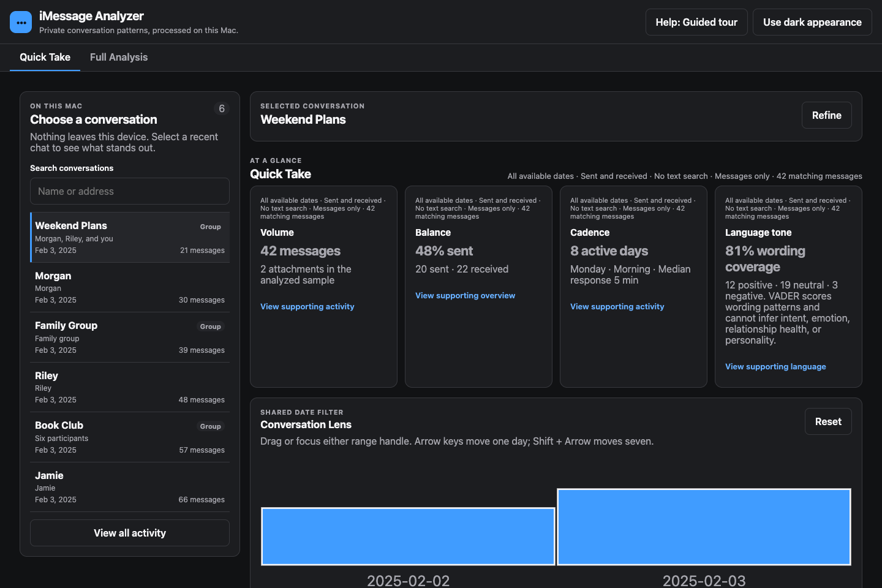Click the Group badge on Family Group
Screen dimensions: 882x588
click(211, 326)
